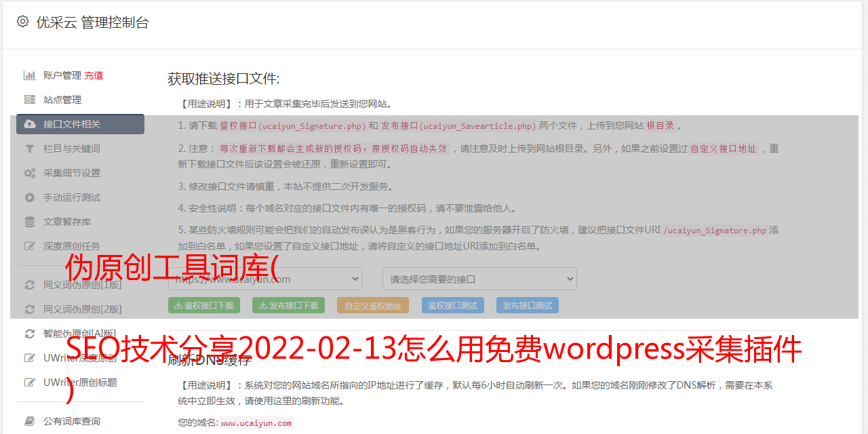This screenshot has height=434, width=868.
Task: Expand the website URL dropdown
Action: [x=265, y=279]
